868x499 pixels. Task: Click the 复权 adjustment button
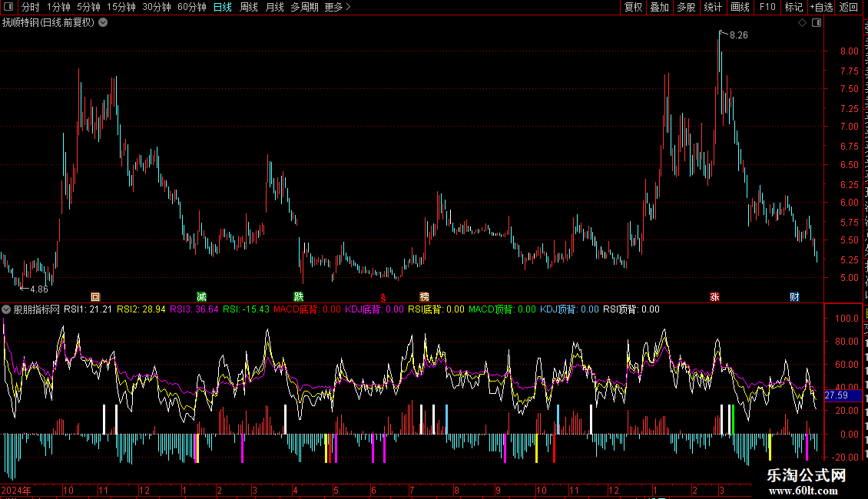click(x=633, y=7)
